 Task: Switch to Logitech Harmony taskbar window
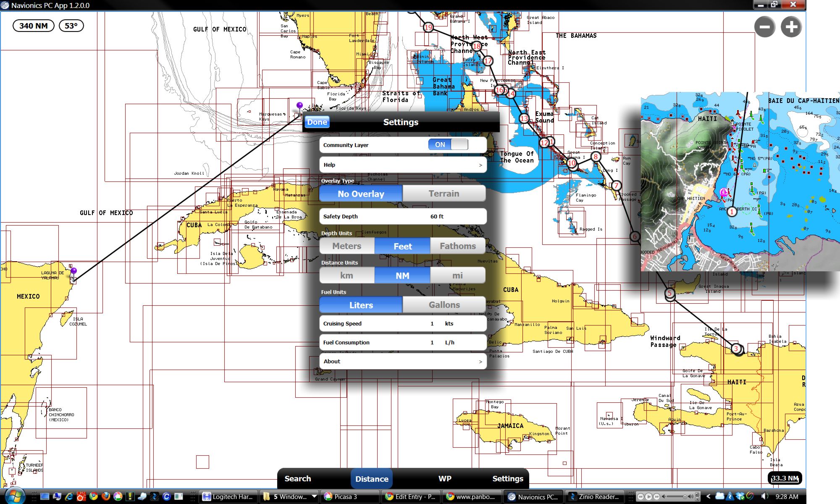click(x=228, y=496)
